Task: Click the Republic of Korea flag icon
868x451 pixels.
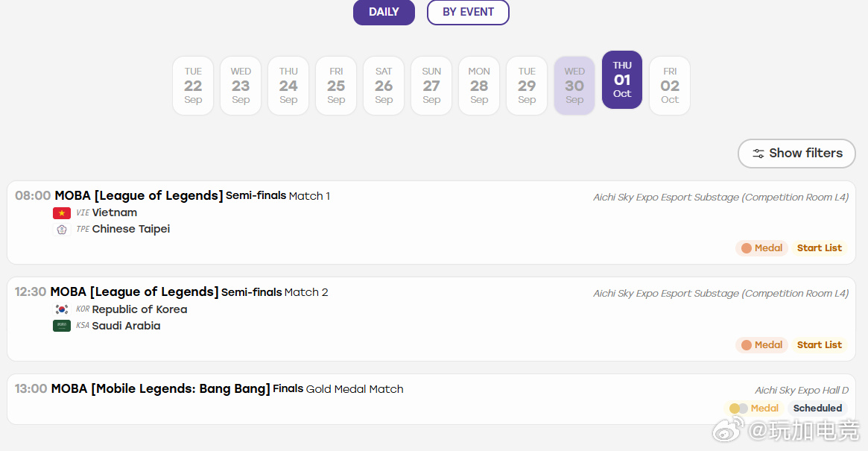Action: (x=61, y=309)
